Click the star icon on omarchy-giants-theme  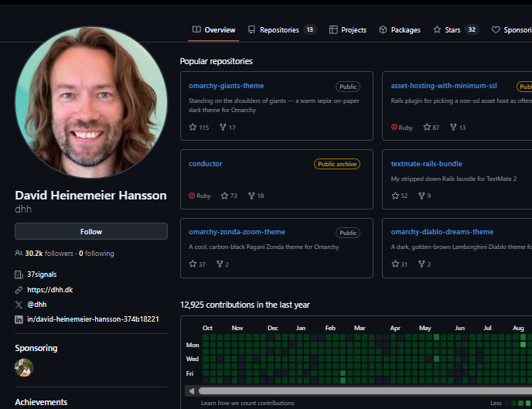point(193,127)
